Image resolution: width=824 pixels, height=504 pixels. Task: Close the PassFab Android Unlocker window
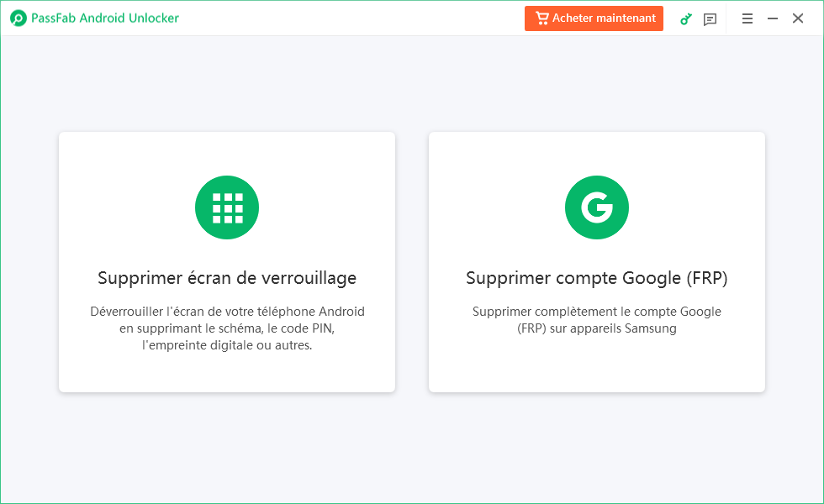[798, 18]
